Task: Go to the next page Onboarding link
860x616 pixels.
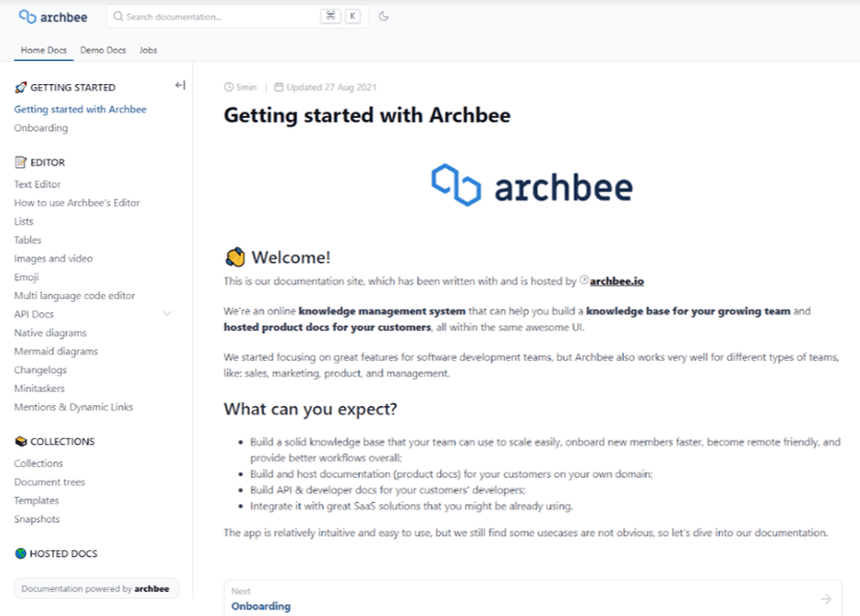Action: coord(260,606)
